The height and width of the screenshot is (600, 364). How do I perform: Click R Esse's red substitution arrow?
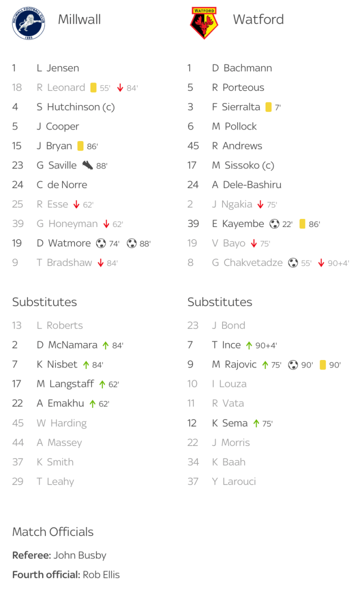point(76,204)
